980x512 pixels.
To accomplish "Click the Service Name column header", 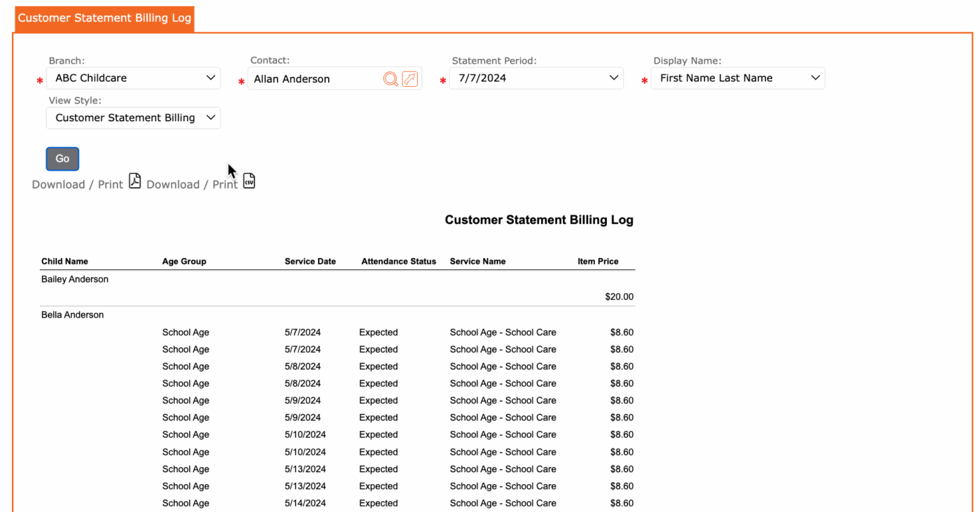I will tap(477, 262).
